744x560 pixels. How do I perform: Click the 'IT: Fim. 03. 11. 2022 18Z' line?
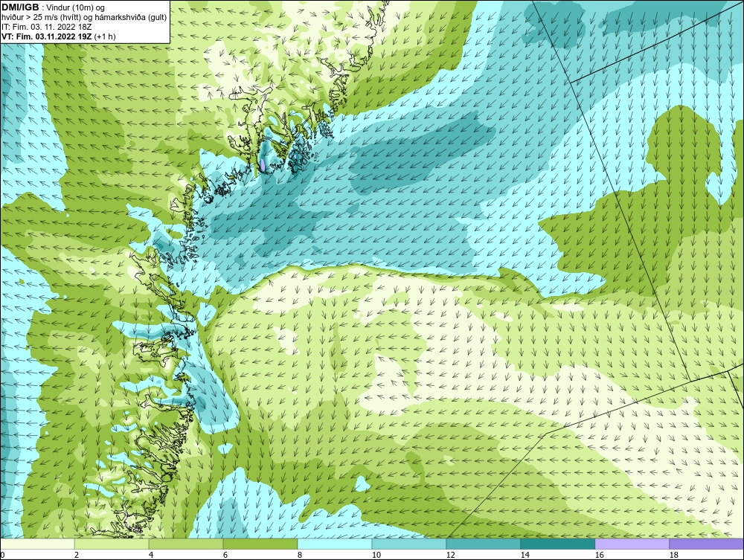[x=46, y=27]
